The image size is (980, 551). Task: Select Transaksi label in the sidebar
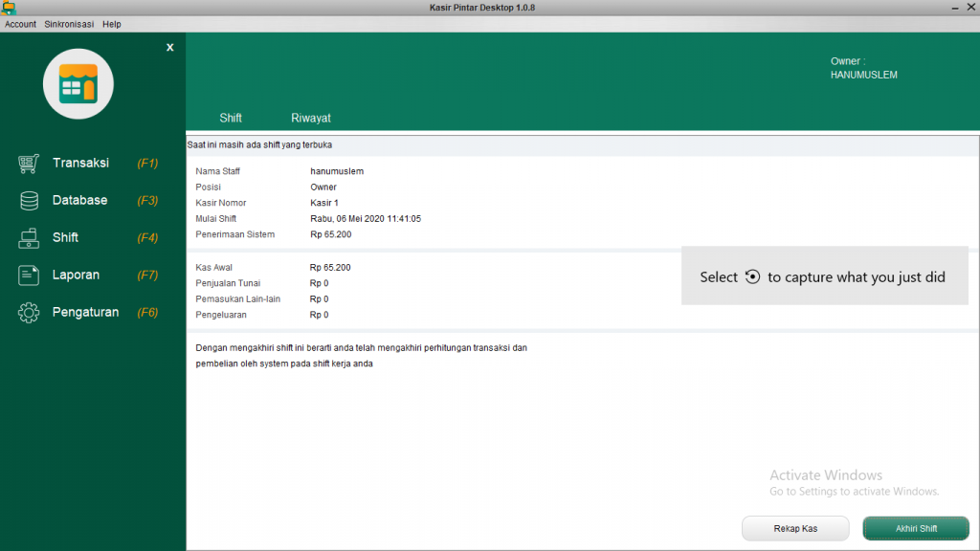pos(80,163)
